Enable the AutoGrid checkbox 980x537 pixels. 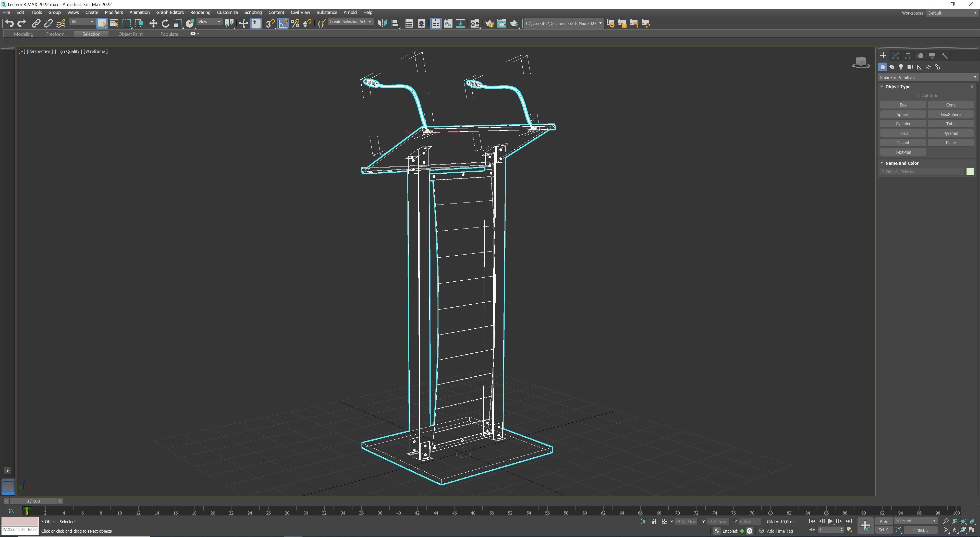point(918,95)
